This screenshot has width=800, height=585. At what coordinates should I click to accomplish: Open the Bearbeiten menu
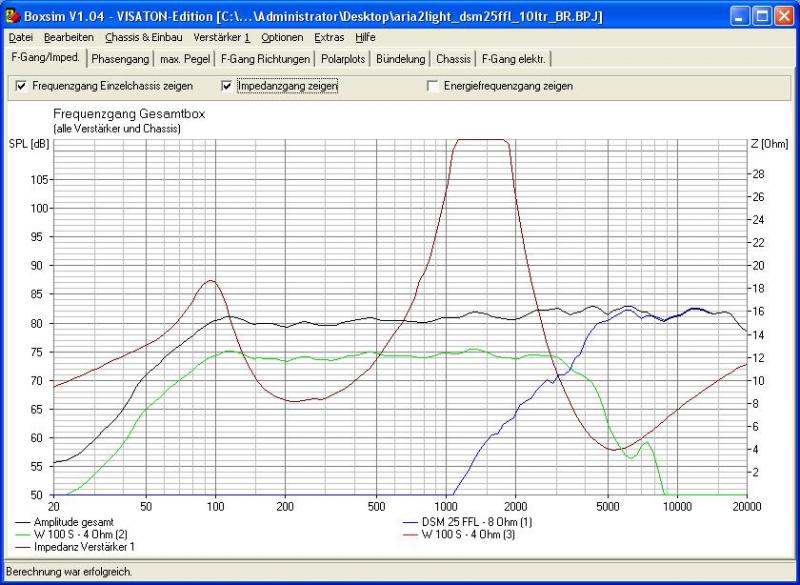coord(68,37)
